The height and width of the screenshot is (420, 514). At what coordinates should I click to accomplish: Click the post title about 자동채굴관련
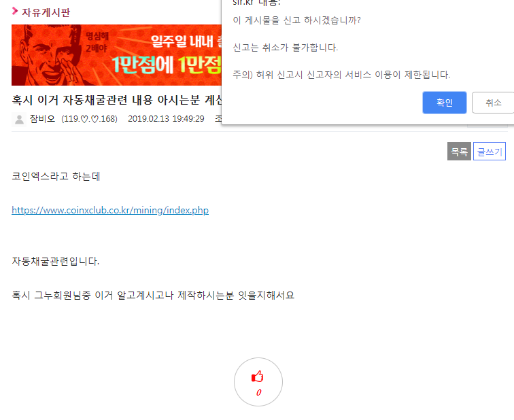117,100
